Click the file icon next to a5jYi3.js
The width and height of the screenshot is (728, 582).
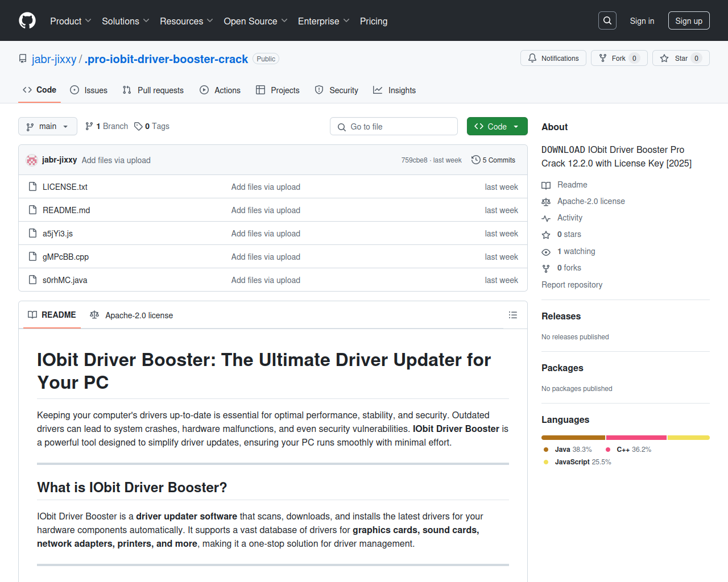click(x=33, y=233)
